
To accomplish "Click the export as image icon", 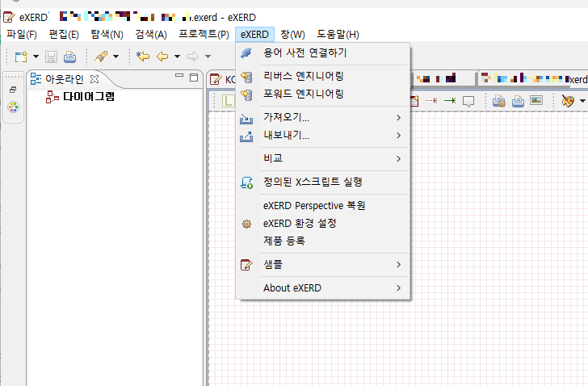I will tap(536, 100).
